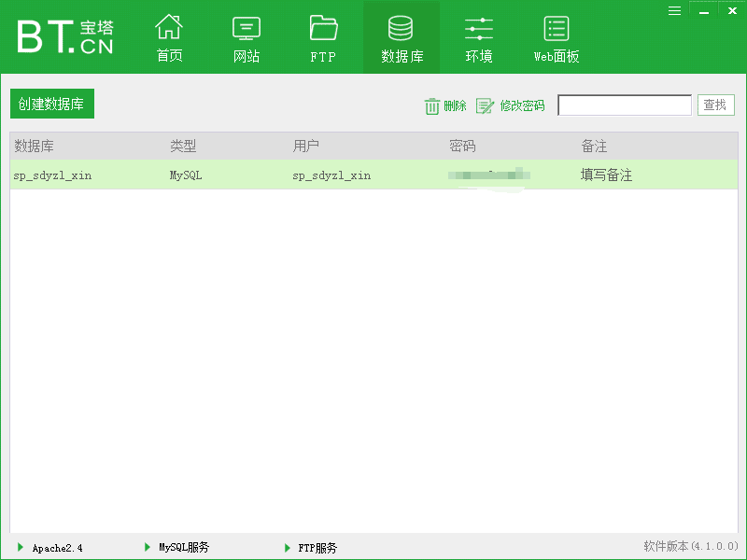
Task: Click the MySQL type cell
Action: coord(186,175)
